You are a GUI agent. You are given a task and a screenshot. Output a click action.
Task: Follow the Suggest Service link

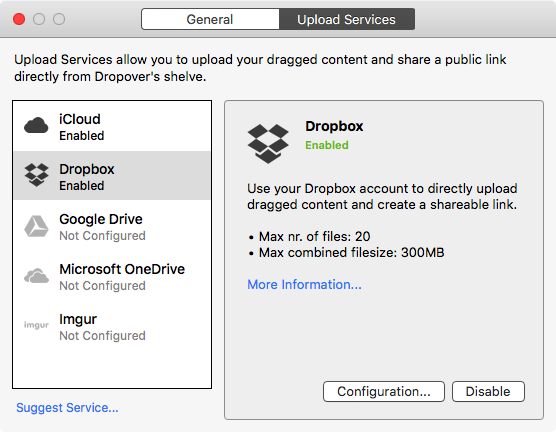point(67,408)
